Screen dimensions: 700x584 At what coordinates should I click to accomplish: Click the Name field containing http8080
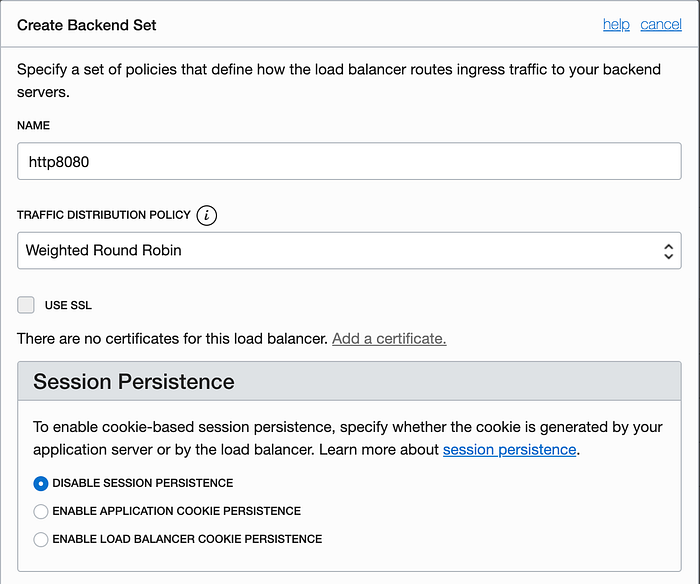coord(349,161)
